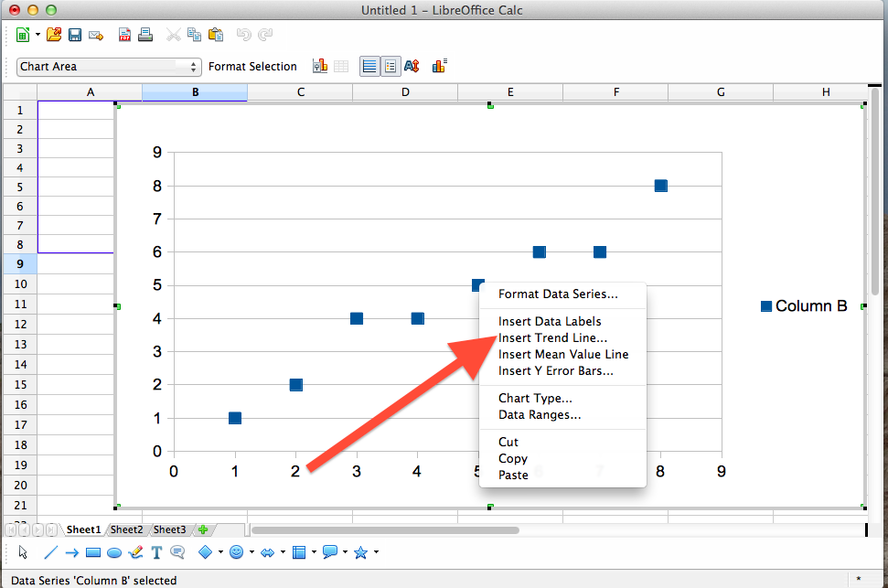888x588 pixels.
Task: Click the Column B legend entry
Action: [x=804, y=306]
